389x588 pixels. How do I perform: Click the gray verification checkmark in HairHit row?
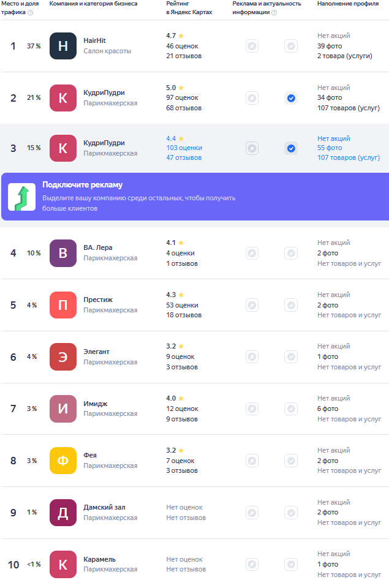click(291, 46)
